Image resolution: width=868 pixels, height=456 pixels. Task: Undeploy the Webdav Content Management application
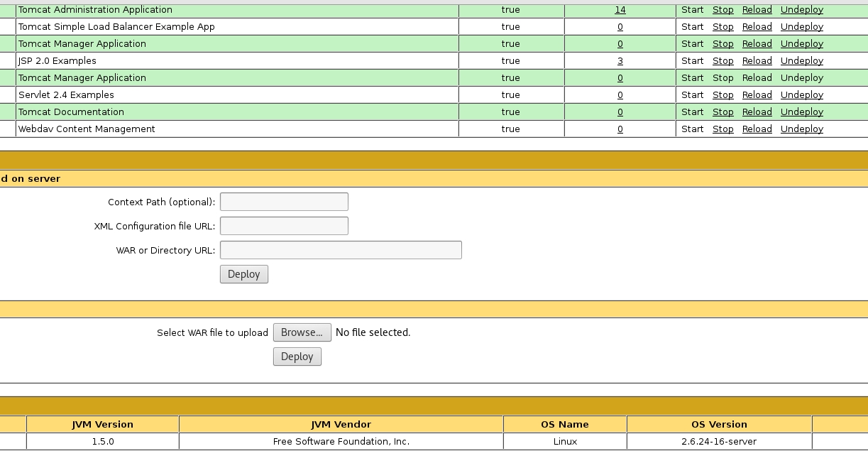(x=801, y=129)
